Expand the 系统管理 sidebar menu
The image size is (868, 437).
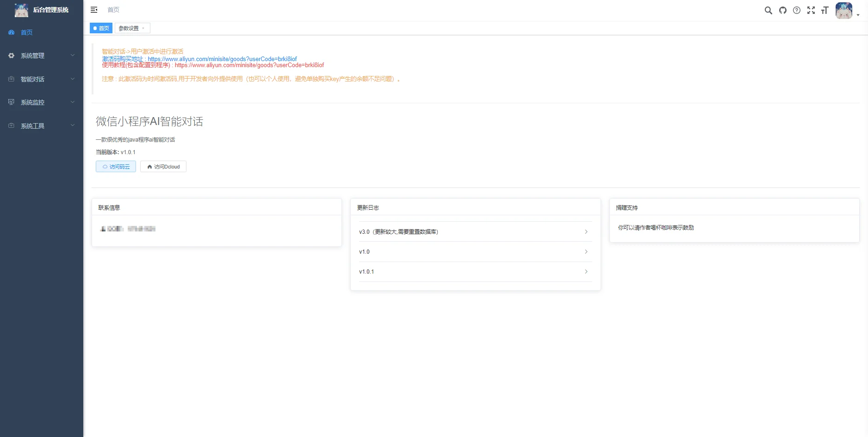[42, 56]
